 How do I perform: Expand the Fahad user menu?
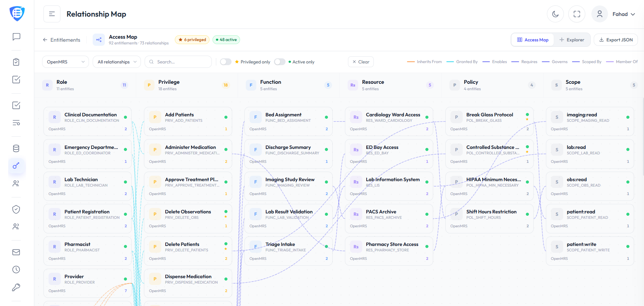click(624, 14)
